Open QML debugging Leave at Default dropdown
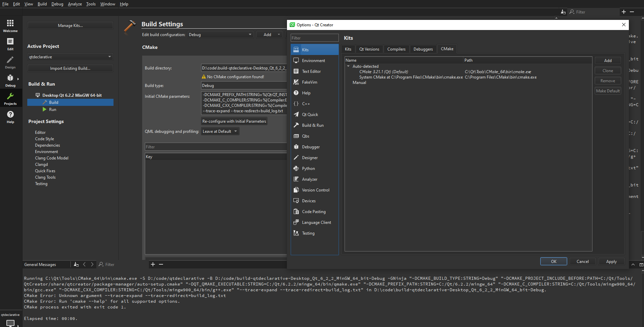The image size is (644, 327). click(x=220, y=131)
